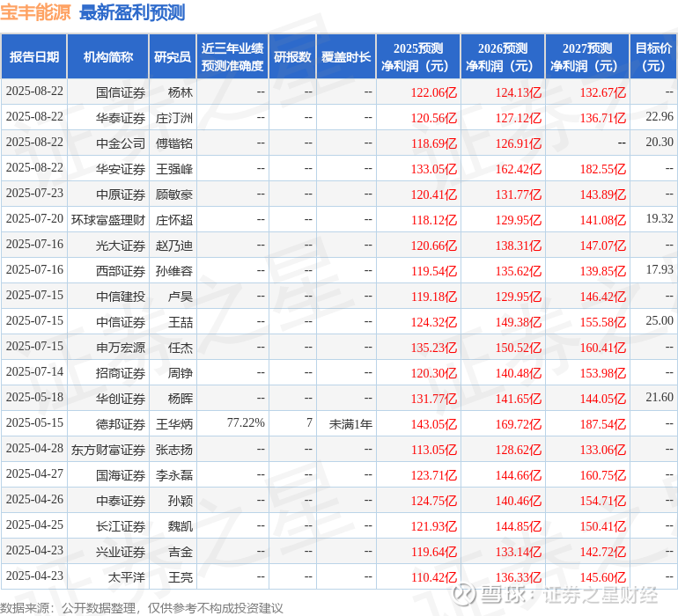678x616 pixels.
Task: Click the 22.96 target price
Action: pyautogui.click(x=660, y=116)
